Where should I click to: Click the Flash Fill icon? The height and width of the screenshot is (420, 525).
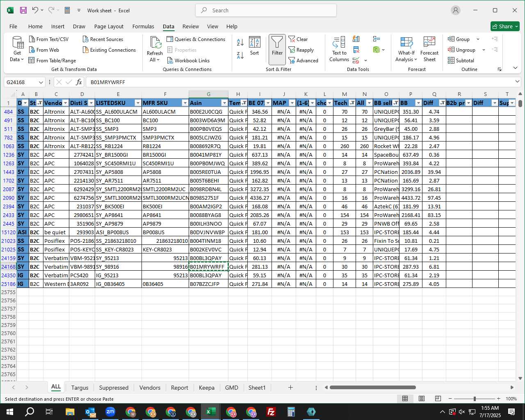coord(356,39)
